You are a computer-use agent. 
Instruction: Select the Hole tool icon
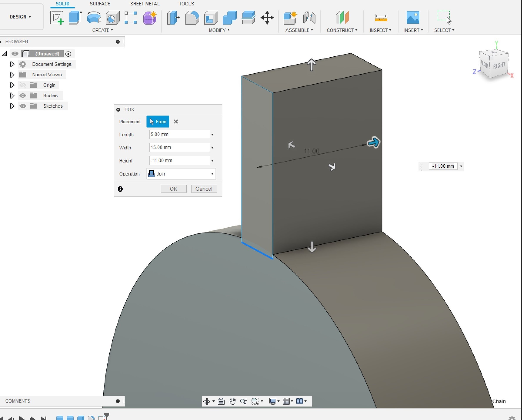click(113, 17)
